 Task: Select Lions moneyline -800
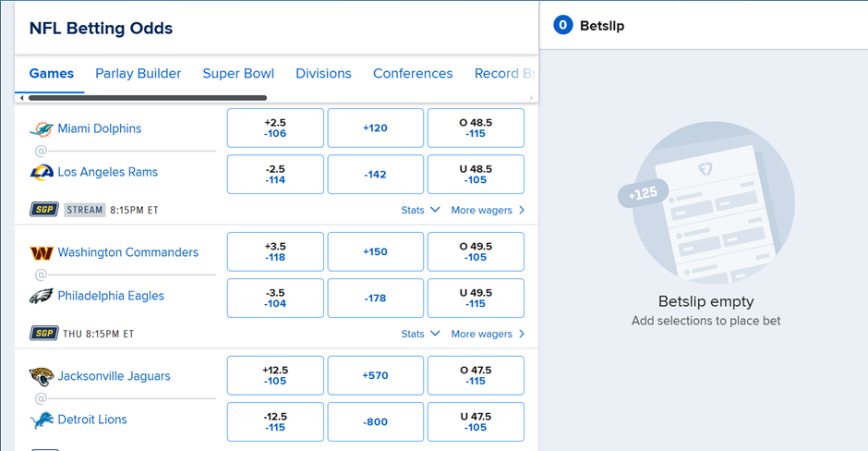pyautogui.click(x=375, y=422)
